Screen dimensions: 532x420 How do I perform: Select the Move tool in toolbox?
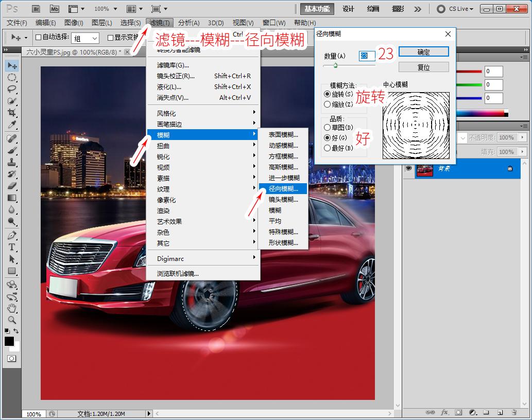(x=12, y=65)
